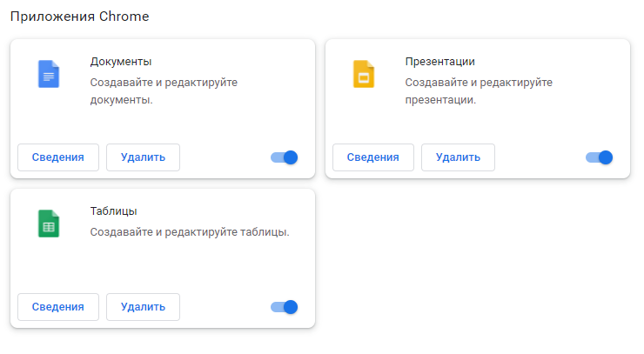Turn off the Презентации app switch
The width and height of the screenshot is (644, 354).
600,157
